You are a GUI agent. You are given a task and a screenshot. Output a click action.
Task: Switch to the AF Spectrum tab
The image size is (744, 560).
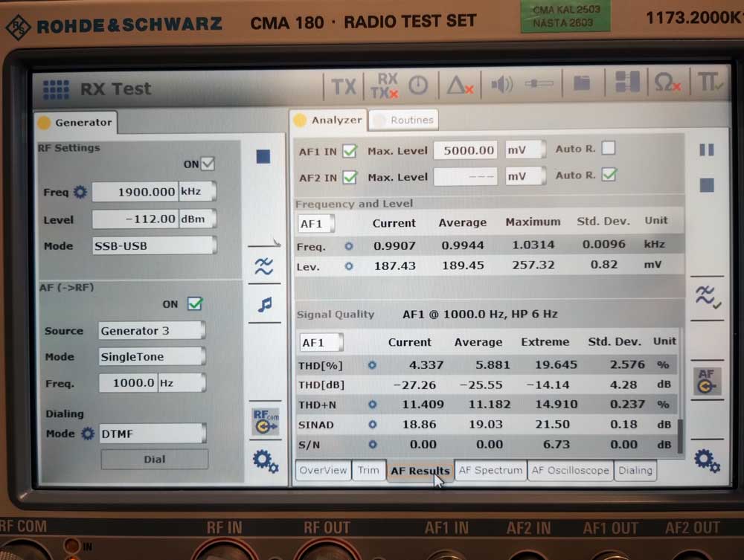(490, 470)
